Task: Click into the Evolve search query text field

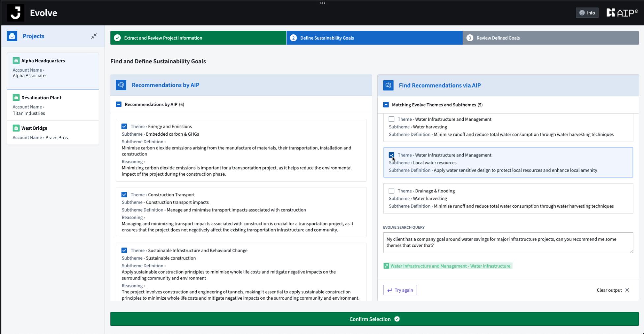Action: click(508, 243)
